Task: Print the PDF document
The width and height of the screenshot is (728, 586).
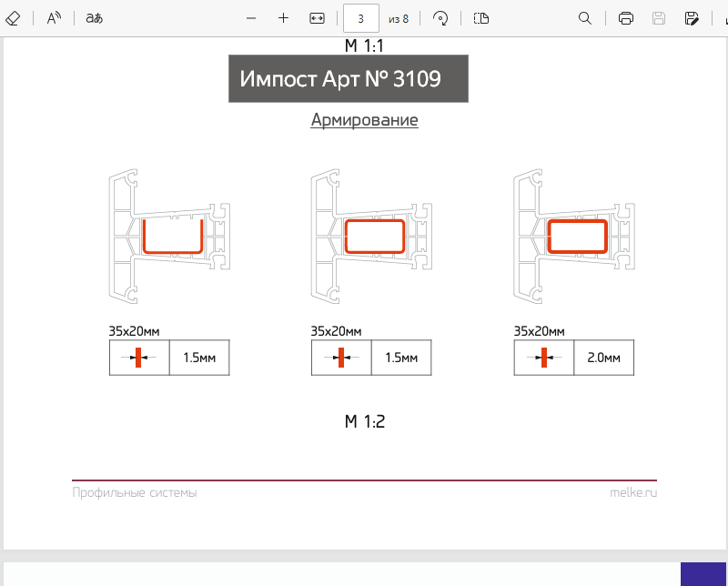Action: [626, 18]
